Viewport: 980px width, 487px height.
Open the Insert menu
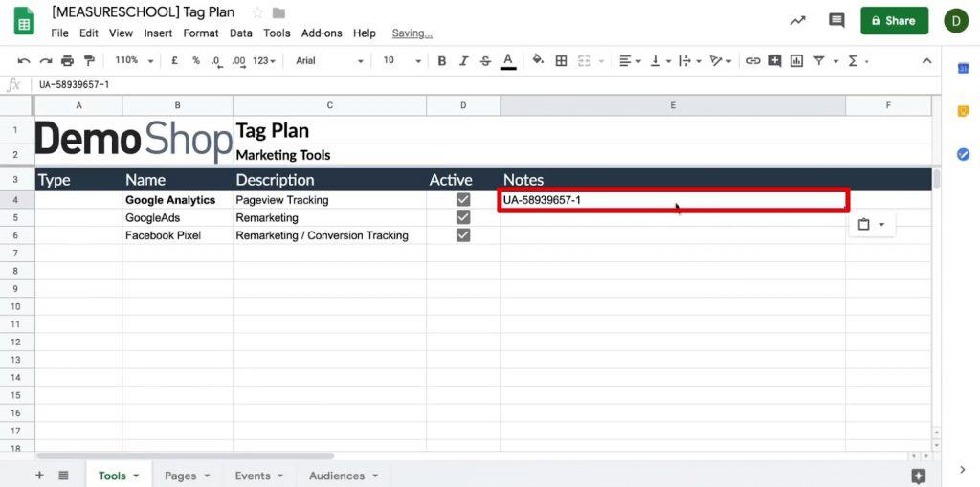(x=158, y=33)
